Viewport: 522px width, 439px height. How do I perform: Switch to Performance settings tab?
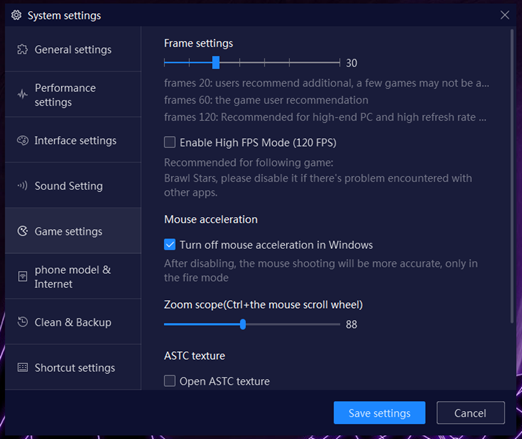click(x=73, y=95)
